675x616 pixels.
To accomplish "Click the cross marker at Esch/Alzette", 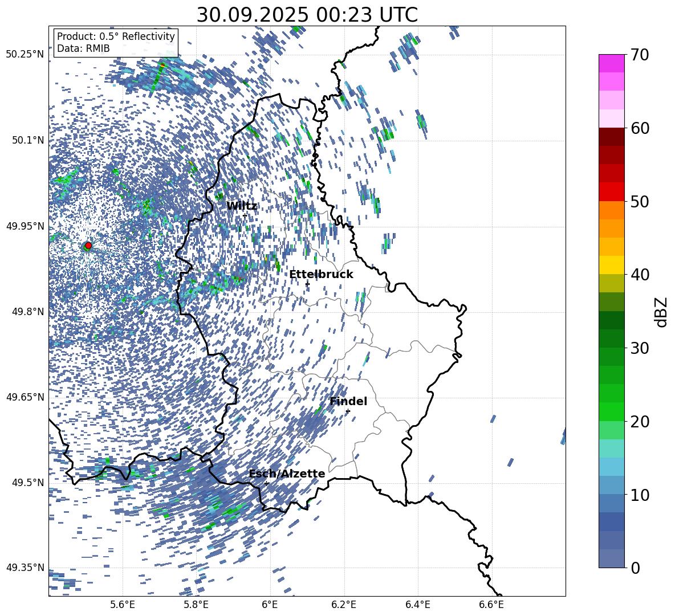I will (266, 483).
